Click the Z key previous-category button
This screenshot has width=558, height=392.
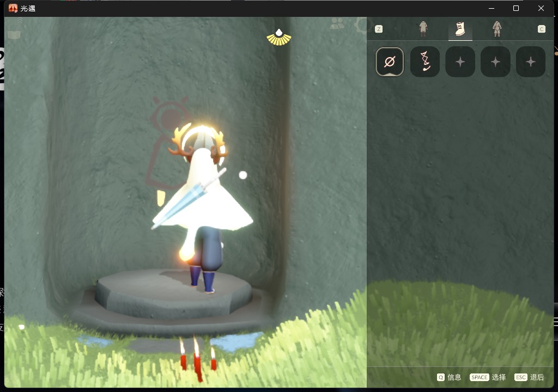379,29
